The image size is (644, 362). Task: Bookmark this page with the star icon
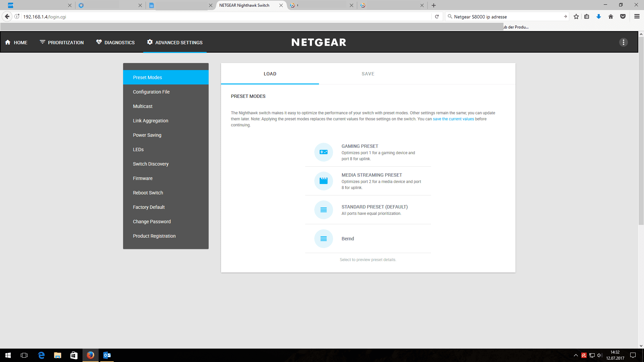(576, 16)
